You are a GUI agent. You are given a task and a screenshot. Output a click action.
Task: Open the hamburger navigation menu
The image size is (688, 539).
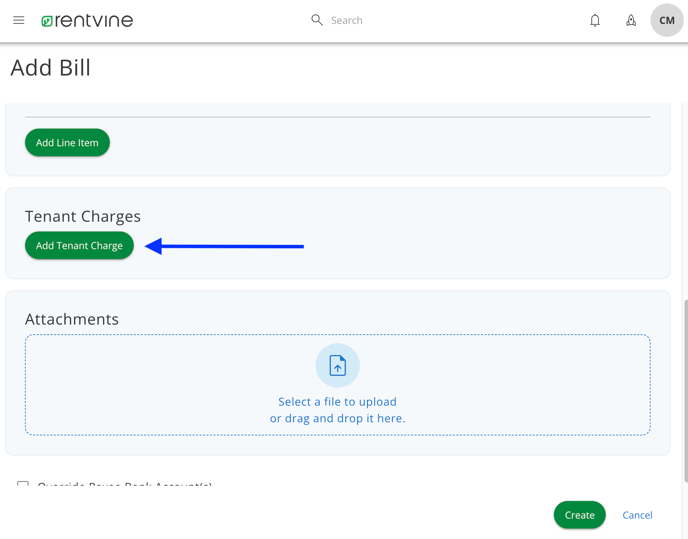point(18,20)
